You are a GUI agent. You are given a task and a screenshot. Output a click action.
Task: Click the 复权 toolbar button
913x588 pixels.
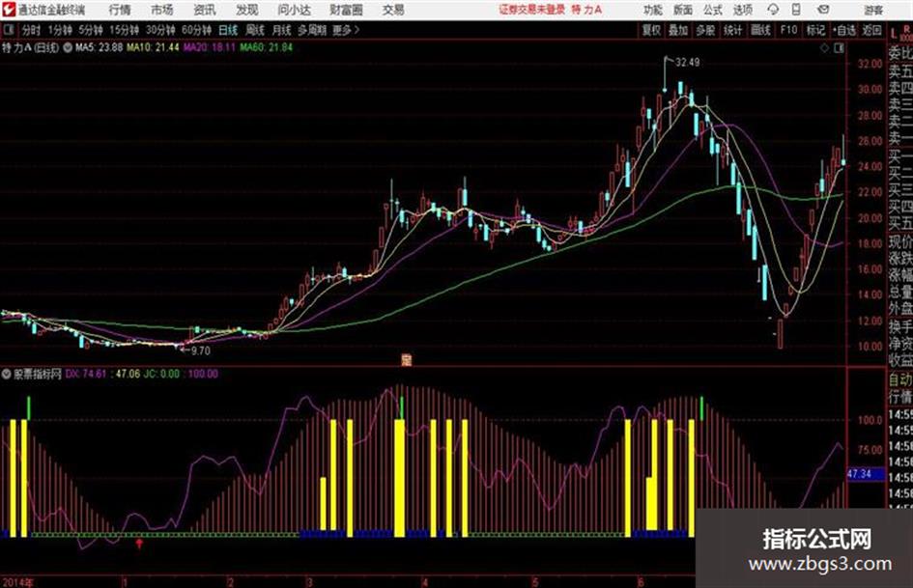click(651, 30)
